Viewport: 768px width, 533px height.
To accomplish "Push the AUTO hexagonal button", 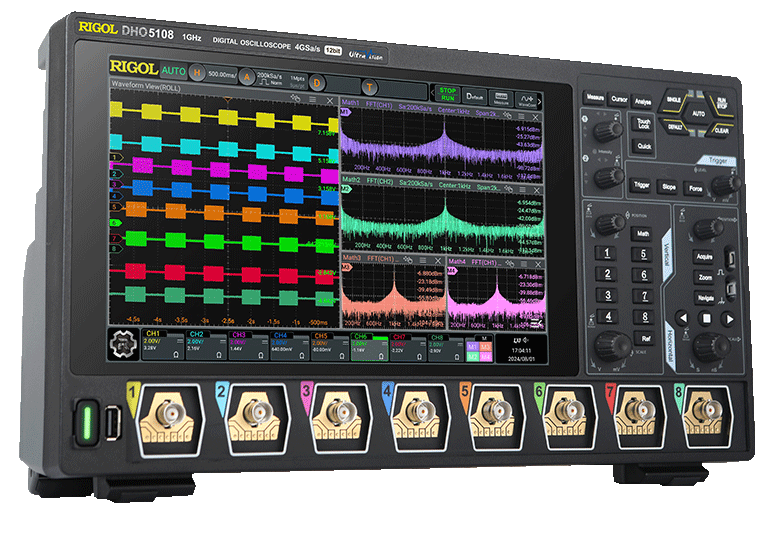I will [698, 114].
